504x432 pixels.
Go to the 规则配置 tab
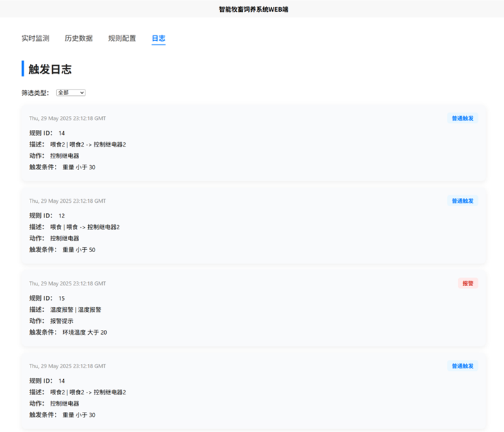pyautogui.click(x=122, y=38)
